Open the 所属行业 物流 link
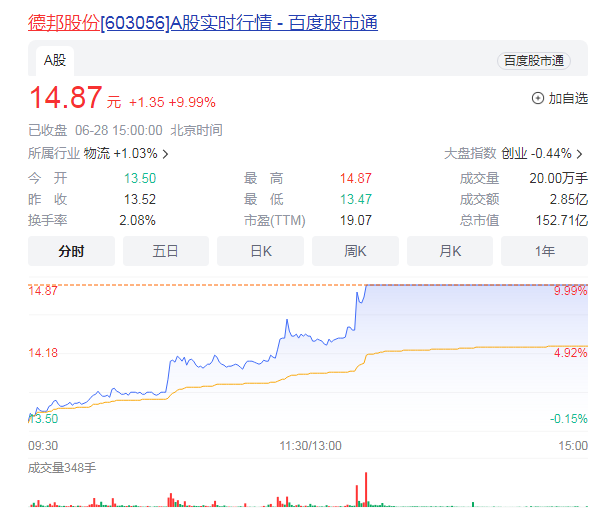The height and width of the screenshot is (517, 607). click(x=97, y=154)
